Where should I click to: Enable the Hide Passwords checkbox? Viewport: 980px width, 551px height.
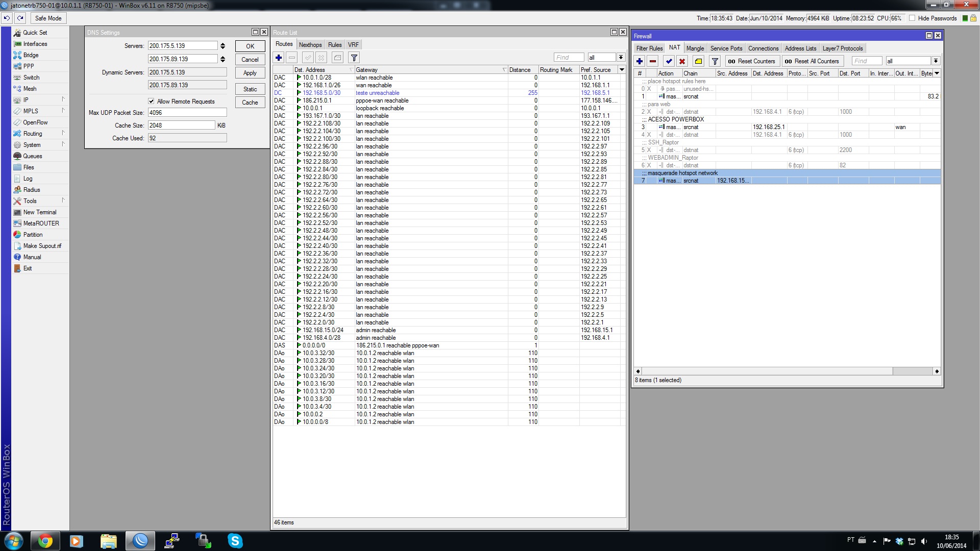(912, 18)
